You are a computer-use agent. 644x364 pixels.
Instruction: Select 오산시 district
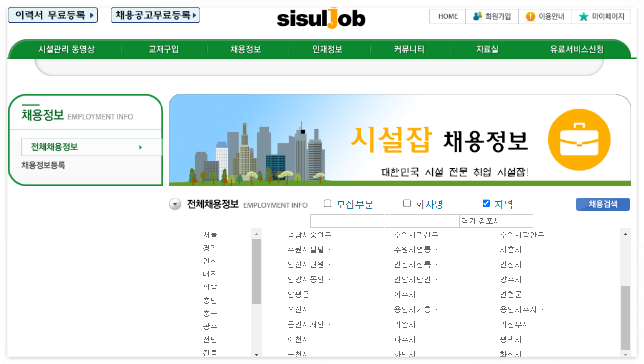298,309
